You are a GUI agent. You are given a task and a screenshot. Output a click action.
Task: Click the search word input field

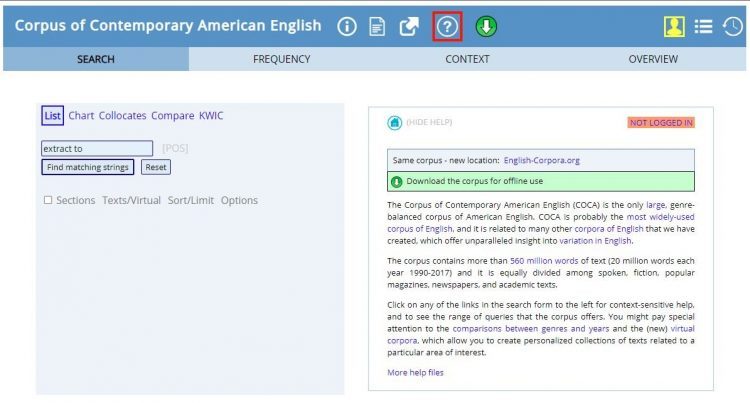[x=97, y=148]
